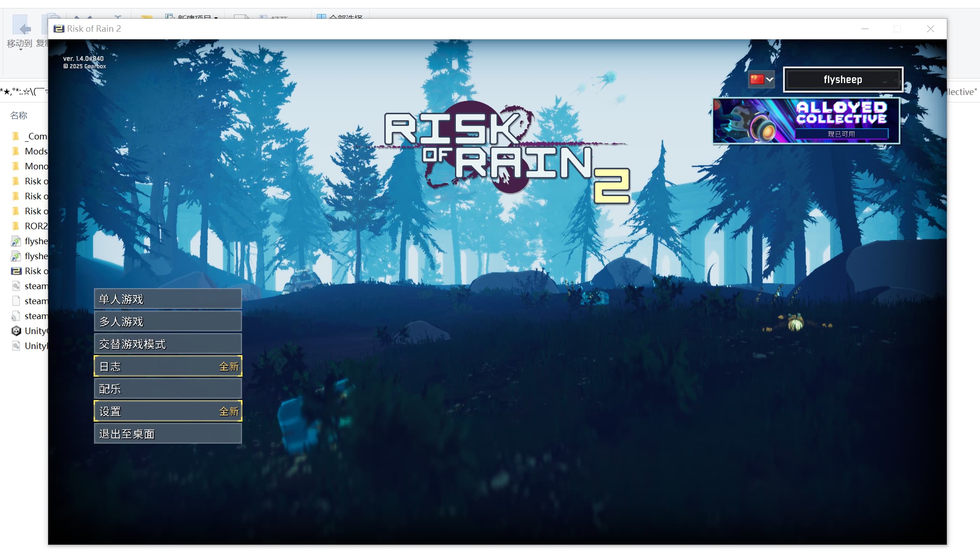Click the China flag language icon
980x554 pixels.
tap(756, 80)
